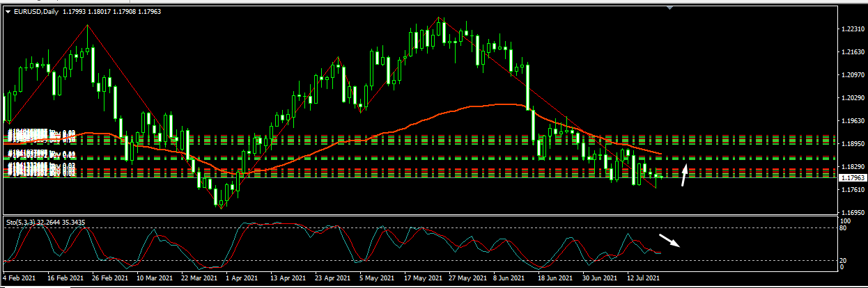
Task: Click the 4 Feb 2021 date label
Action: (20, 278)
